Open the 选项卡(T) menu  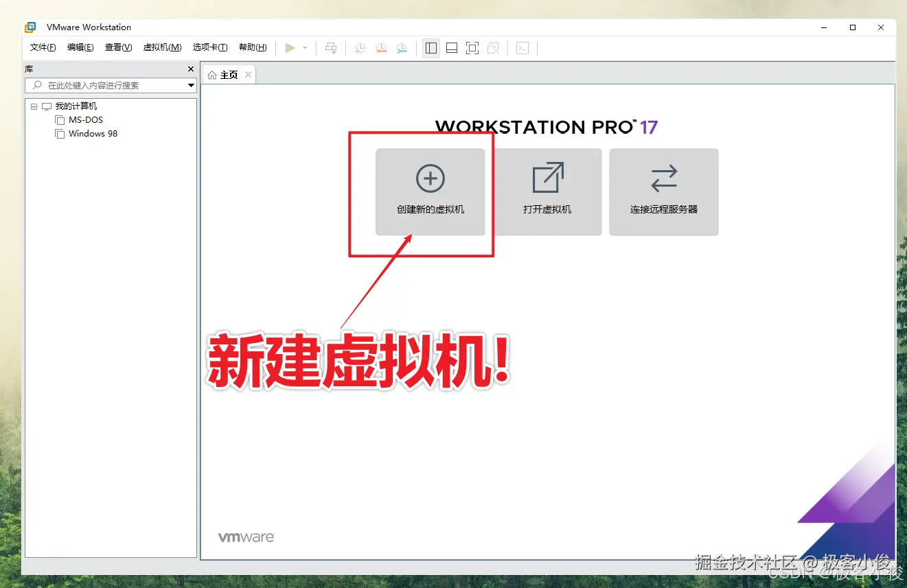[210, 47]
